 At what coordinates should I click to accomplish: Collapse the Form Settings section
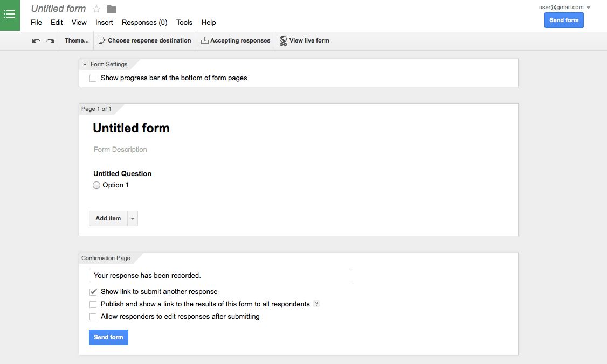tap(85, 64)
